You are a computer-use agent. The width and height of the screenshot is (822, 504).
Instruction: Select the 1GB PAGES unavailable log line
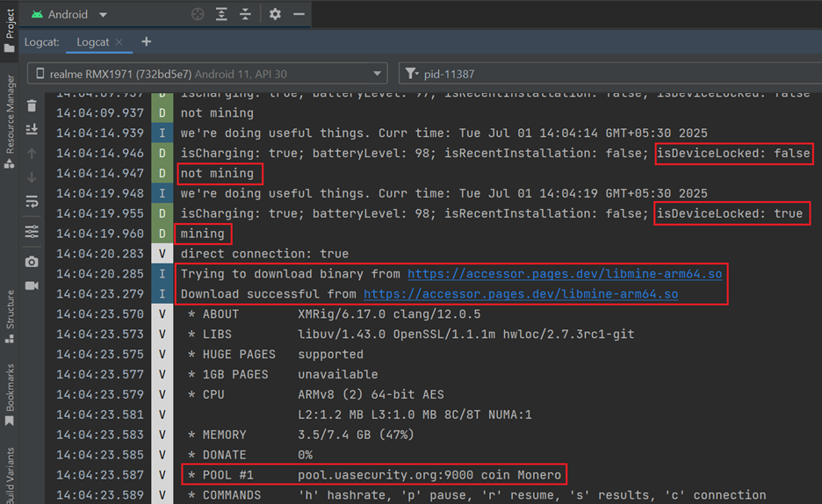click(x=283, y=375)
